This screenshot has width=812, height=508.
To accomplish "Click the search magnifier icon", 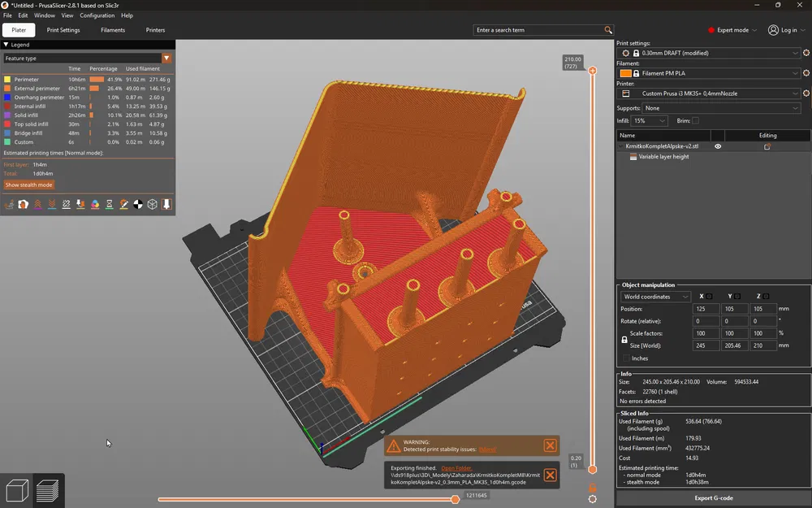I will [x=608, y=30].
